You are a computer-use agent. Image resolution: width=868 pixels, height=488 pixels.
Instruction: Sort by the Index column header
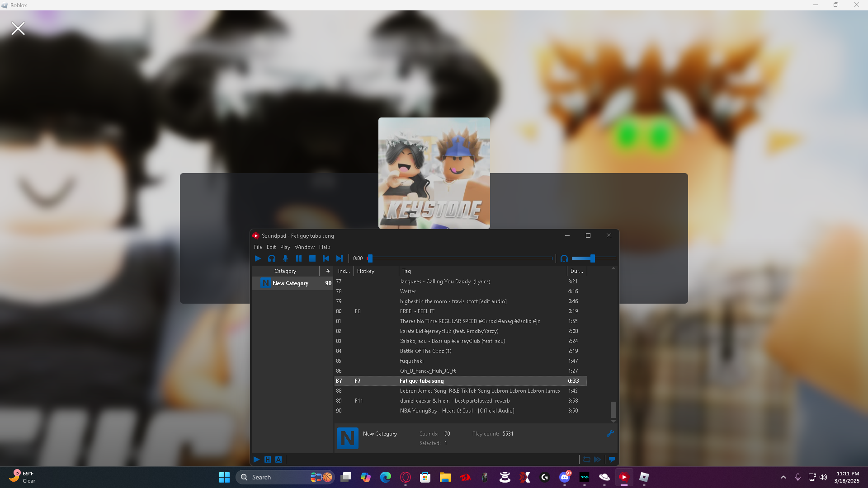pyautogui.click(x=344, y=271)
